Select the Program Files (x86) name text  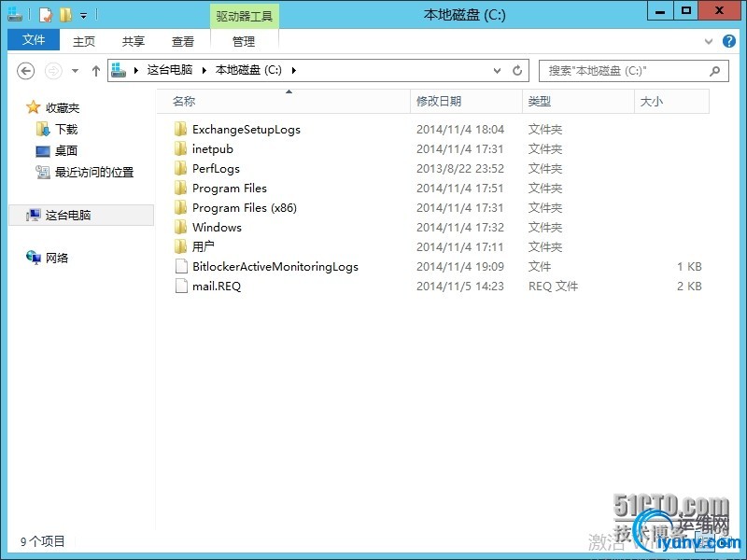coord(245,207)
